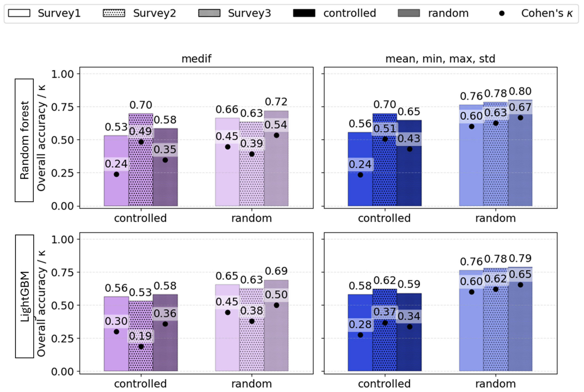
Task: Click the 0.72 accuracy value label
Action: (276, 102)
